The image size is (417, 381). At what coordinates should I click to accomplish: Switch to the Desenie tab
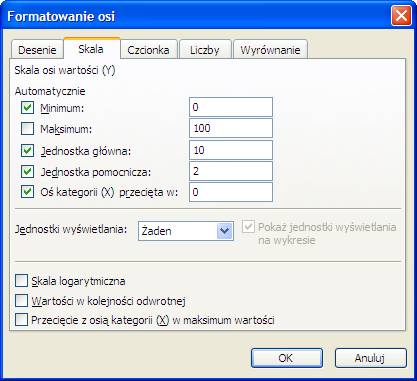coord(37,50)
